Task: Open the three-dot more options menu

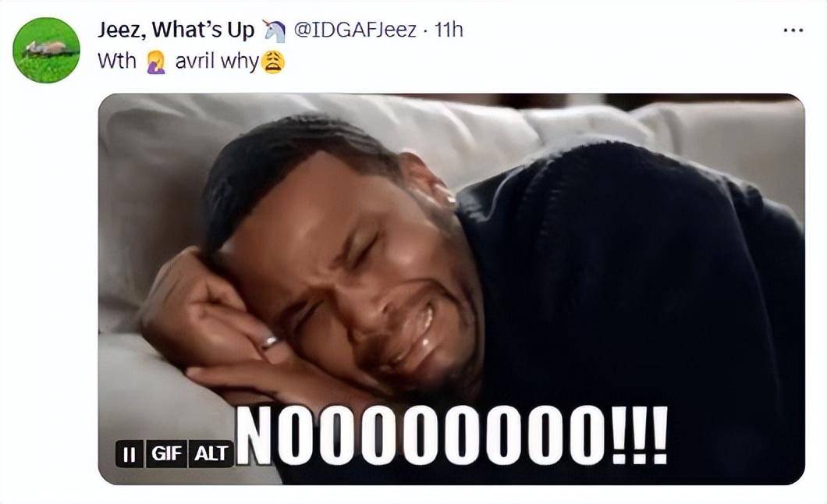Action: [x=793, y=30]
